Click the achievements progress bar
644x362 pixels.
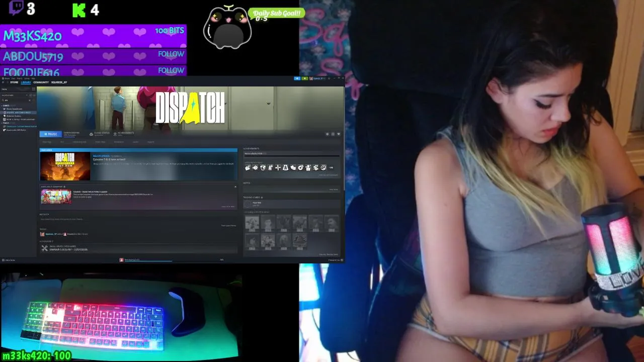click(x=292, y=156)
